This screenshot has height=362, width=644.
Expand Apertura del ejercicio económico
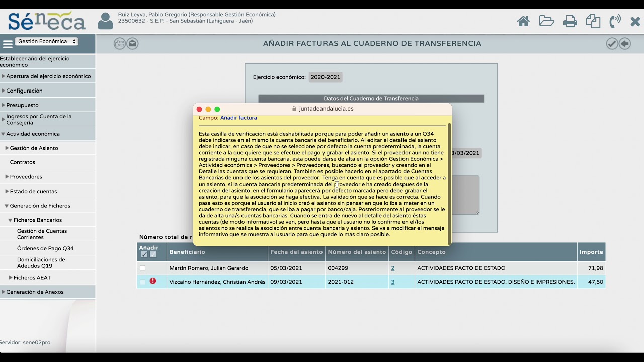click(47, 76)
